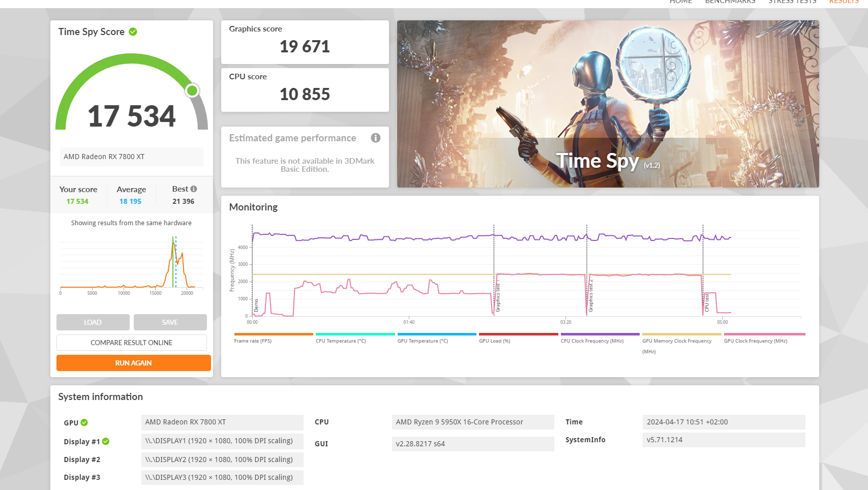The width and height of the screenshot is (868, 490).
Task: Click the Graphics test 1 marker line
Action: 494,270
